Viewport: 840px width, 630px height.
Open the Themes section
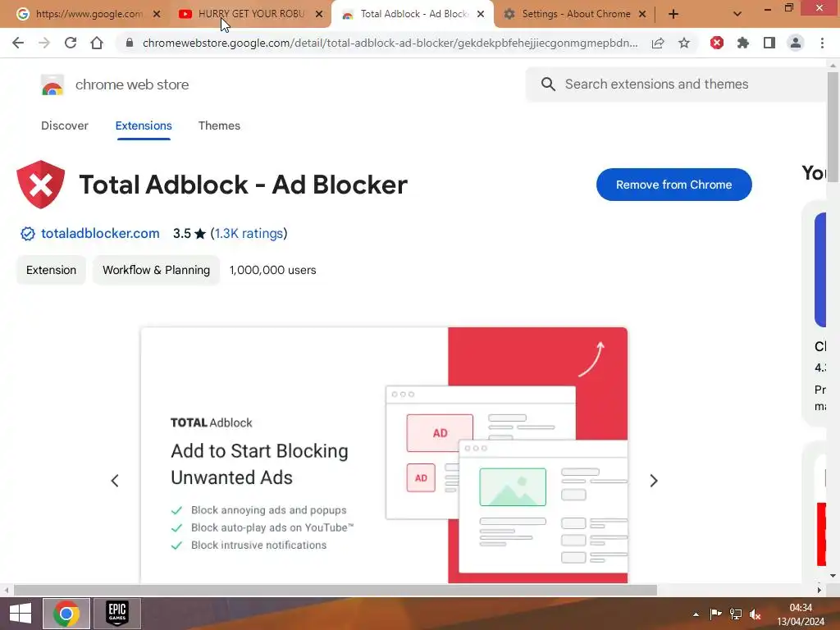pos(219,126)
